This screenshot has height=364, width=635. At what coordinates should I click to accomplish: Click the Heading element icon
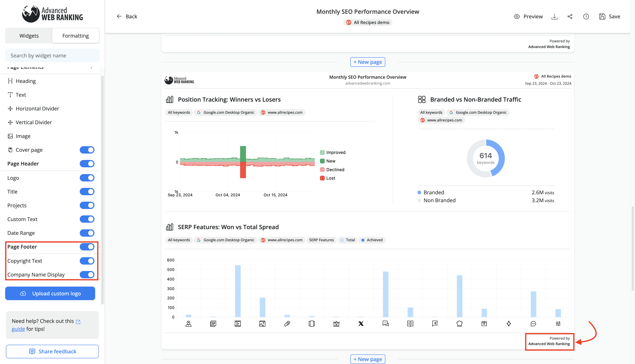pyautogui.click(x=10, y=81)
